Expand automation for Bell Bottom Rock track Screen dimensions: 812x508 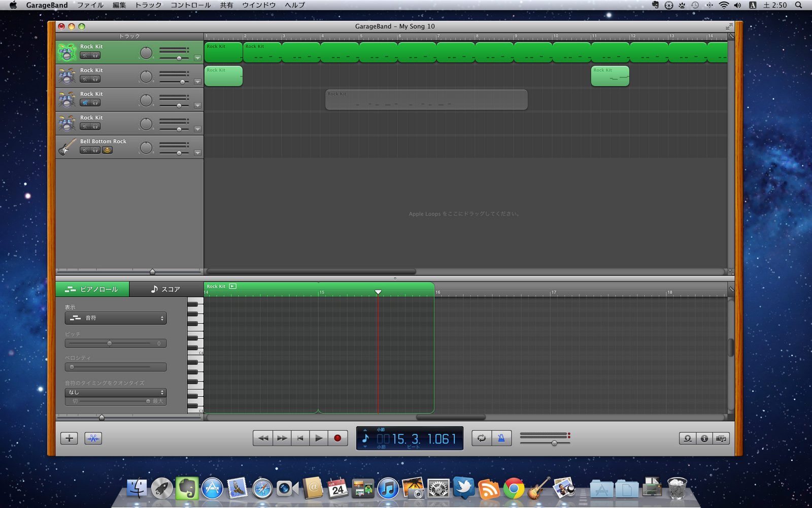197,153
